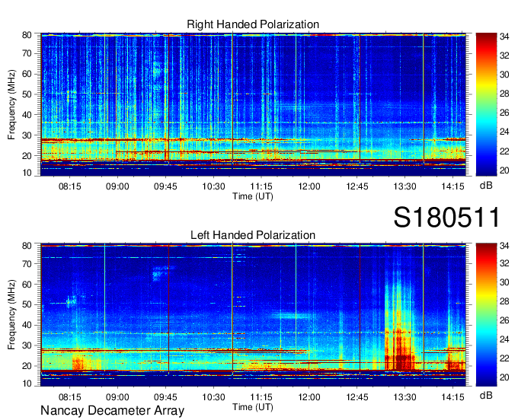Click the "26" value on Left Handed color bar
Image resolution: width=518 pixels, height=420 pixels.
504,320
